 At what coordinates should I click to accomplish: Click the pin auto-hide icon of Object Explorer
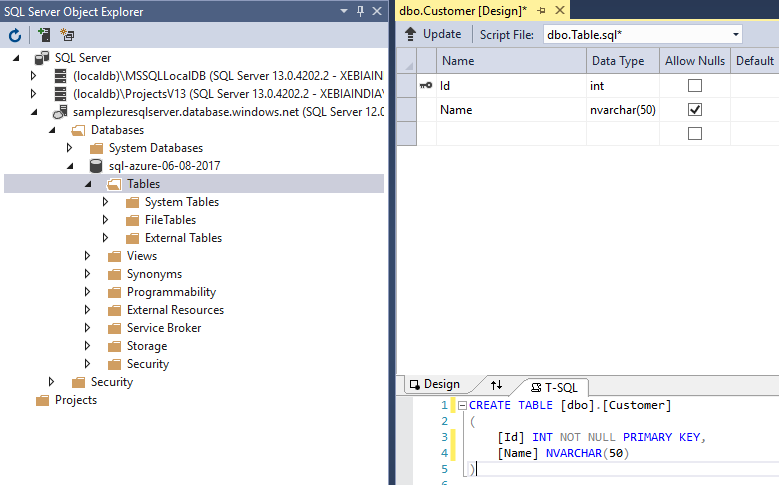pyautogui.click(x=361, y=11)
